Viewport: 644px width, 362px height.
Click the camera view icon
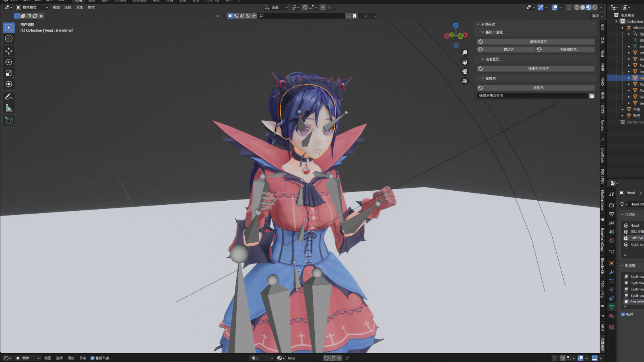464,72
